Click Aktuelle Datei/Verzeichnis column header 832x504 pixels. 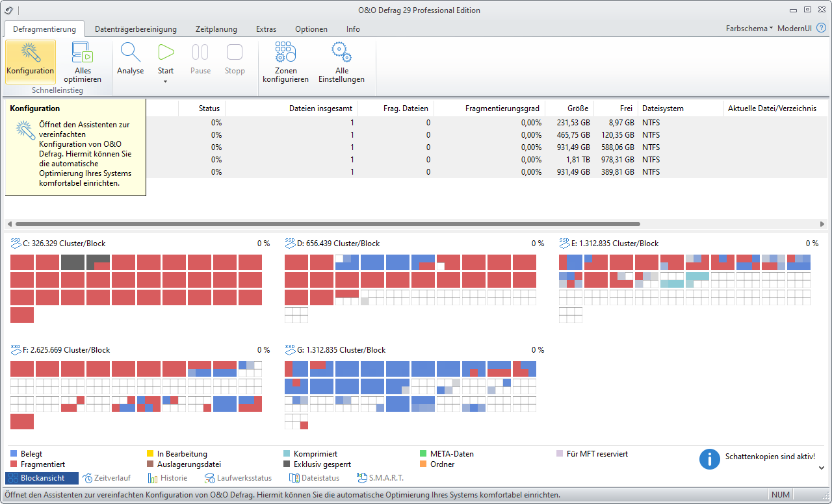775,108
